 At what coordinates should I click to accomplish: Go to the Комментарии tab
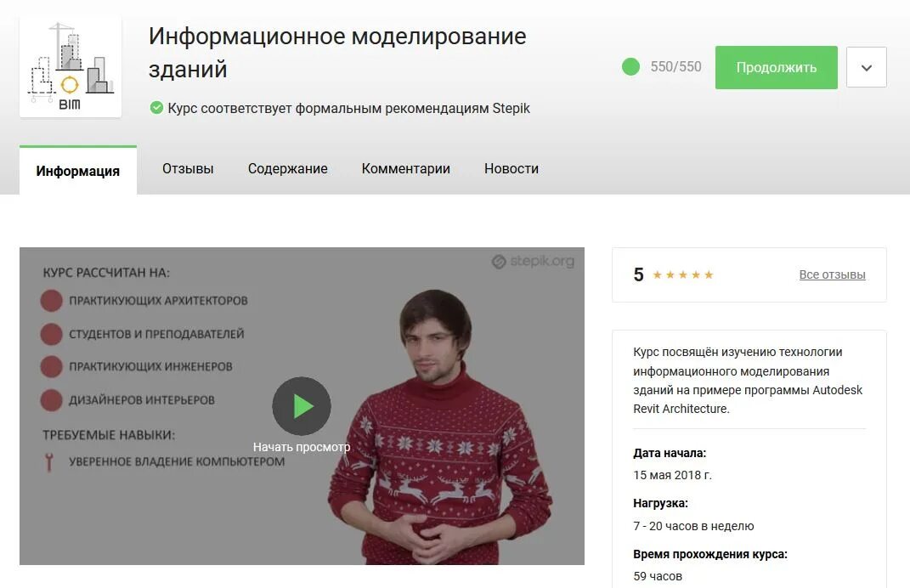[x=405, y=169]
